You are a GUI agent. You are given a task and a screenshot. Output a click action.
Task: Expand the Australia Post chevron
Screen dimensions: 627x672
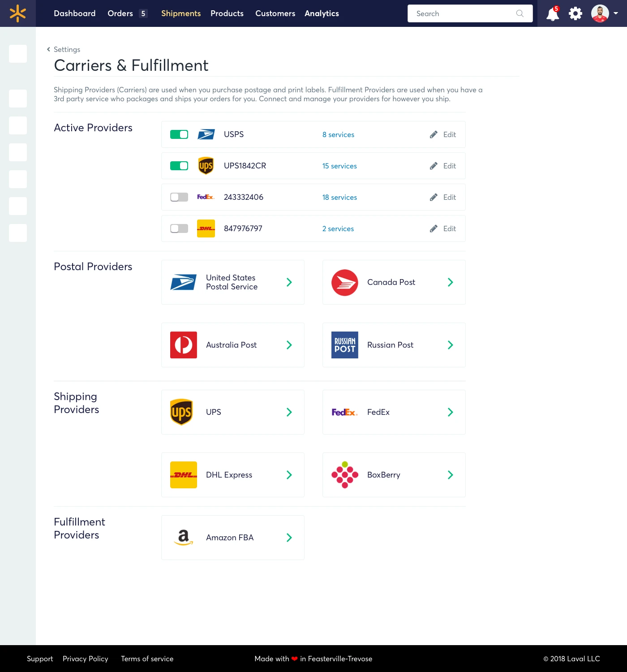(289, 345)
